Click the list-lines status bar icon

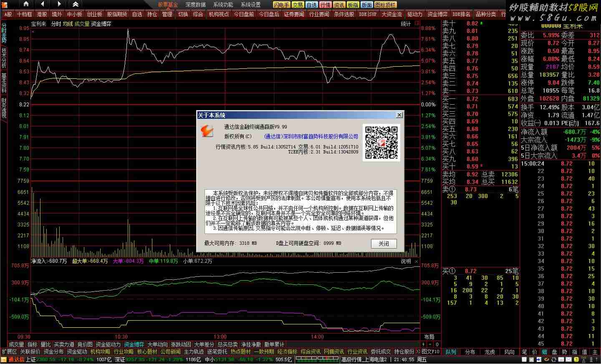click(x=561, y=359)
